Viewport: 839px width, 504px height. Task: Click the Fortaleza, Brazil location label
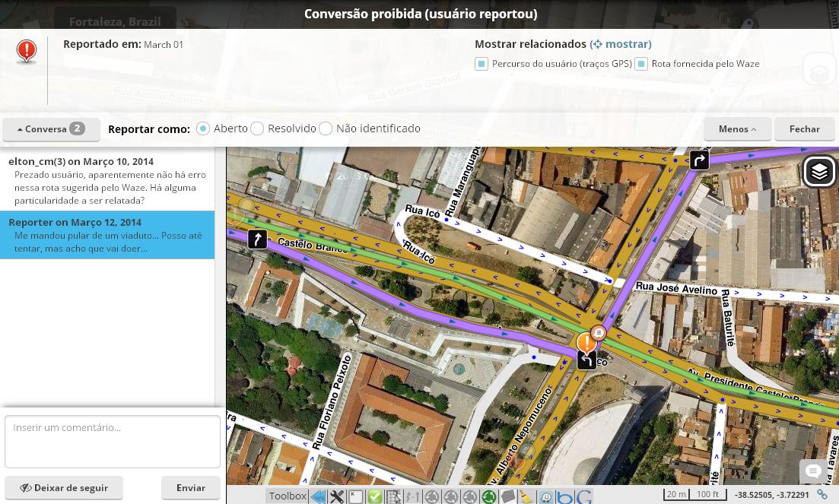click(x=115, y=22)
